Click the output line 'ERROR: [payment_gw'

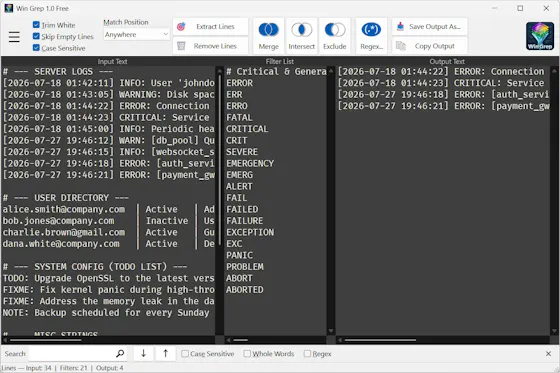(443, 106)
